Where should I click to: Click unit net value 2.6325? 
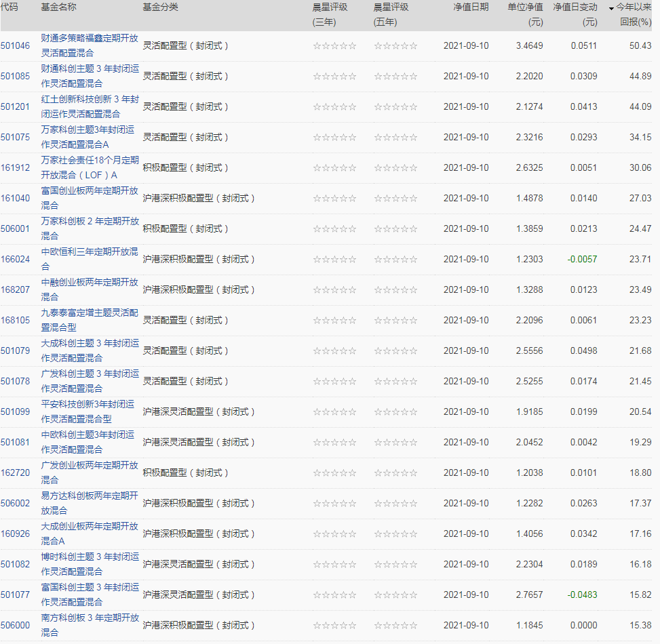pyautogui.click(x=530, y=167)
